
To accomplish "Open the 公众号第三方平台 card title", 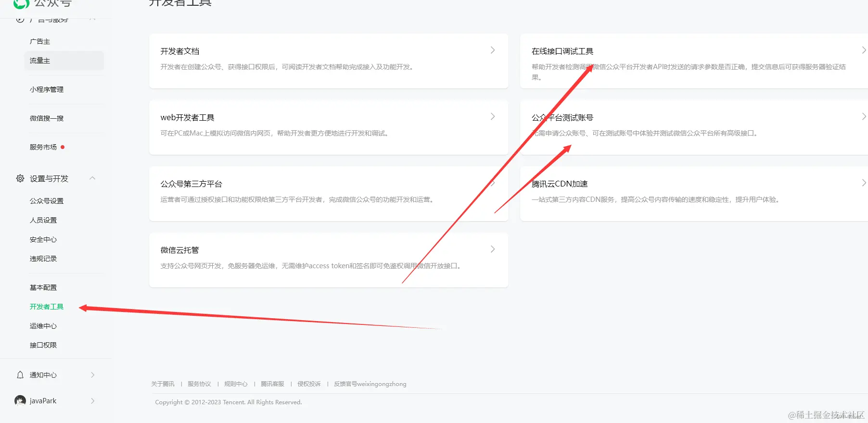I will (191, 184).
